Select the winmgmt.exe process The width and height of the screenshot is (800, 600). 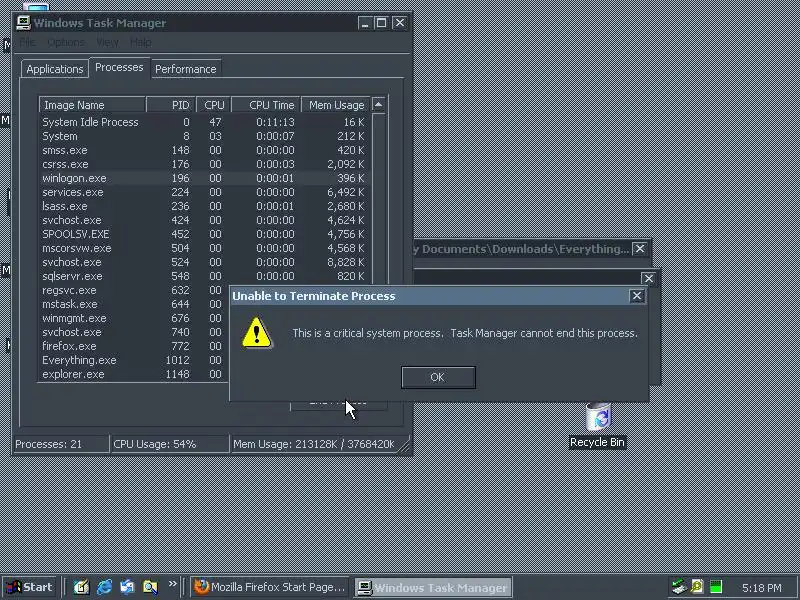pyautogui.click(x=134, y=318)
